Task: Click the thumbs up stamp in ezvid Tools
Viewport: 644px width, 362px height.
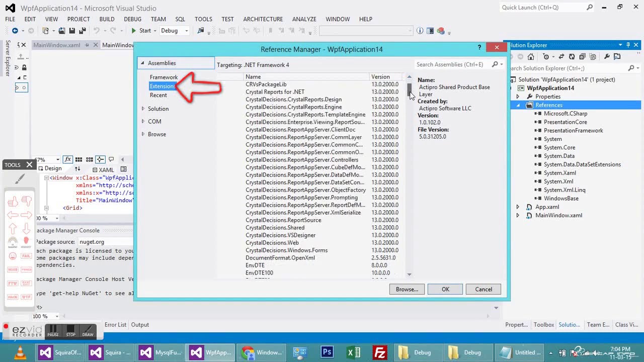Action: [13, 202]
